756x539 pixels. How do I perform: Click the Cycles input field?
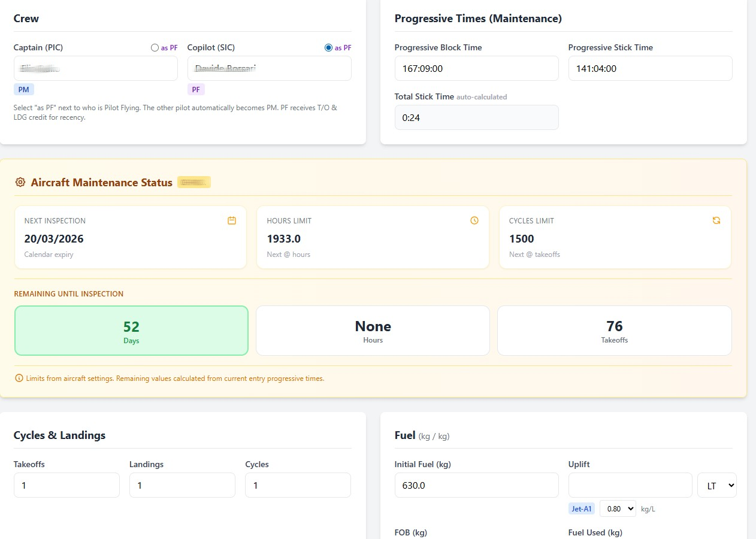point(298,485)
